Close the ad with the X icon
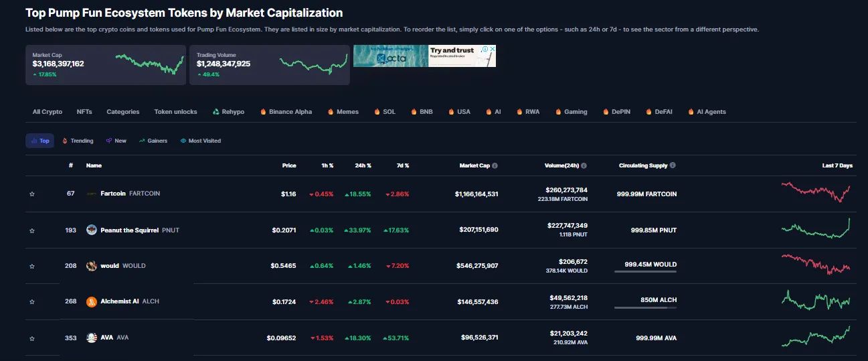The width and height of the screenshot is (868, 361). tap(493, 49)
